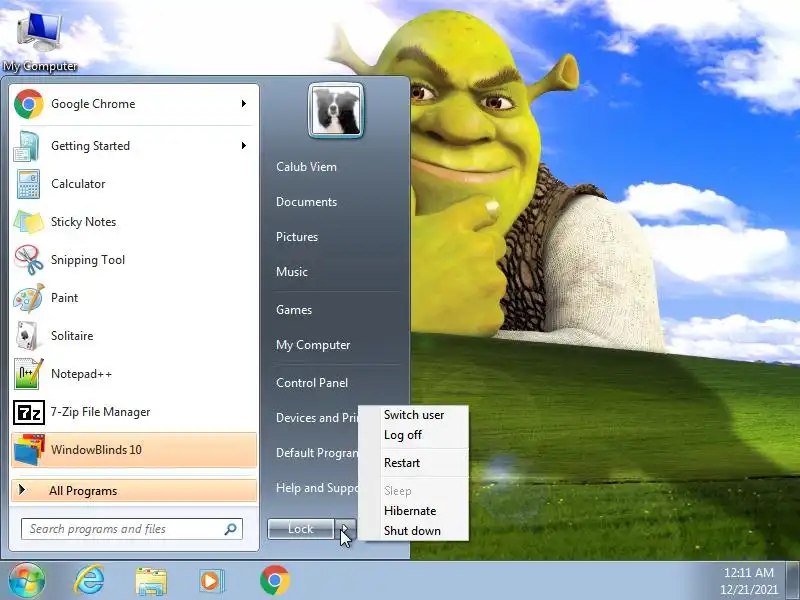Select Restart in the power menu
Image resolution: width=800 pixels, height=600 pixels.
(402, 463)
